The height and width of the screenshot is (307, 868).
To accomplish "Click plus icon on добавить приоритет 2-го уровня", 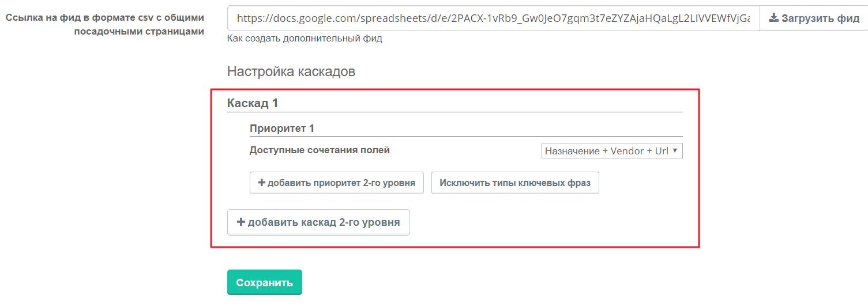I will (x=262, y=183).
